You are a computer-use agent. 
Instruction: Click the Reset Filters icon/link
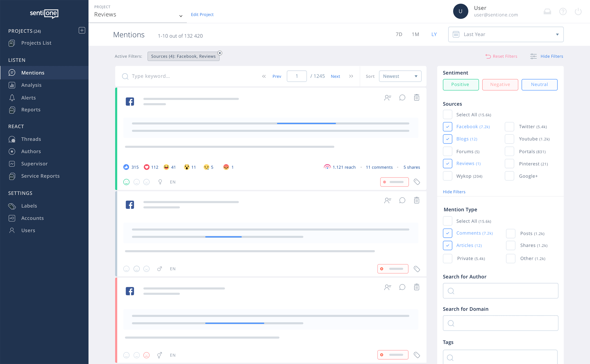tap(501, 56)
